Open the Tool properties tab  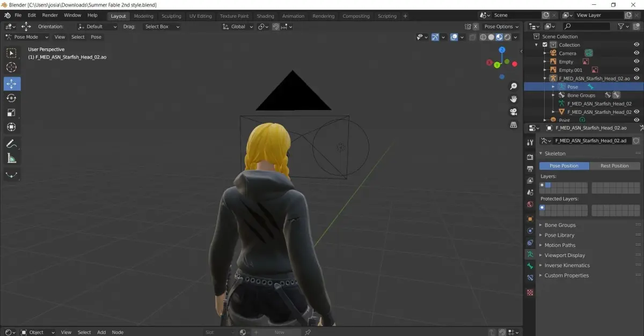tap(530, 142)
